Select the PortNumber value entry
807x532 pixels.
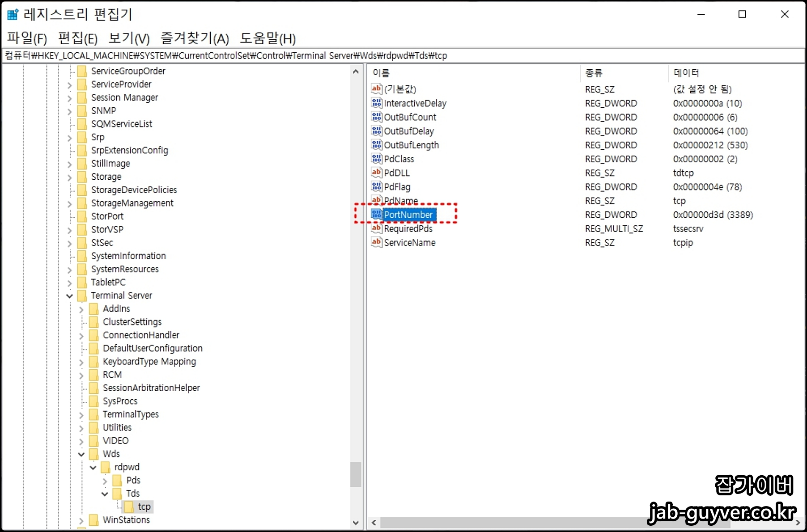tap(408, 215)
